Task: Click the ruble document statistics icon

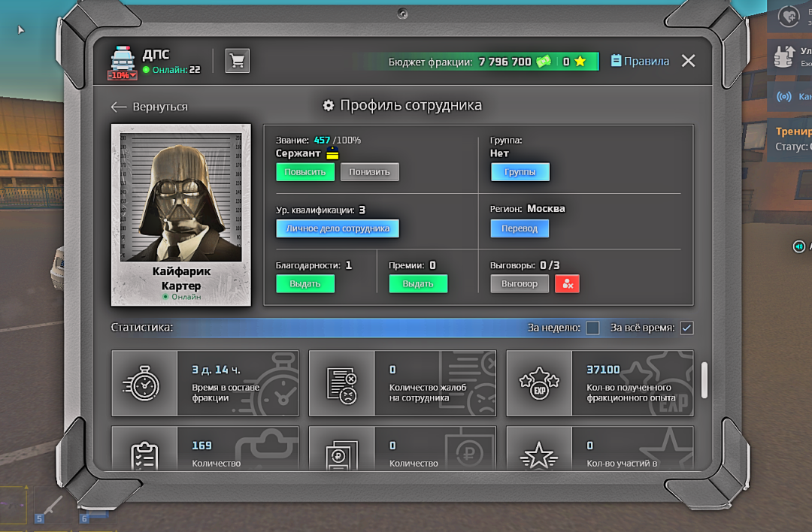Action: click(x=341, y=455)
